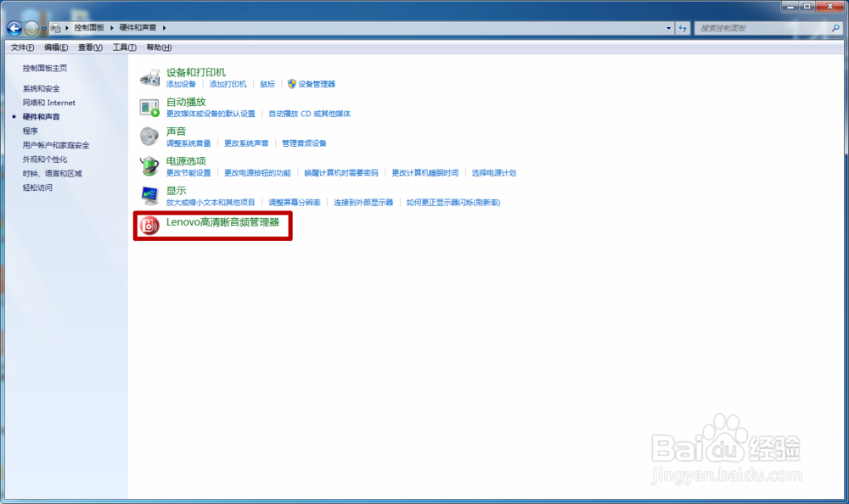The width and height of the screenshot is (849, 504).
Task: Click the 添加设备 link
Action: 181,85
